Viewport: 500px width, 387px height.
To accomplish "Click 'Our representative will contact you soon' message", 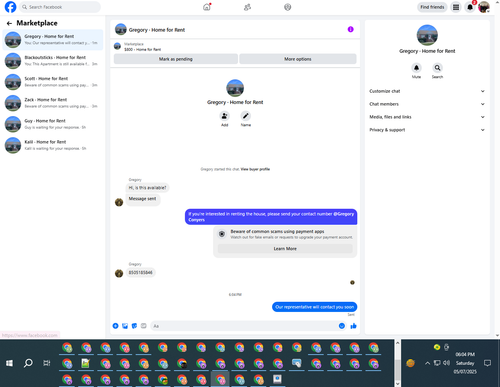I will coord(315,307).
